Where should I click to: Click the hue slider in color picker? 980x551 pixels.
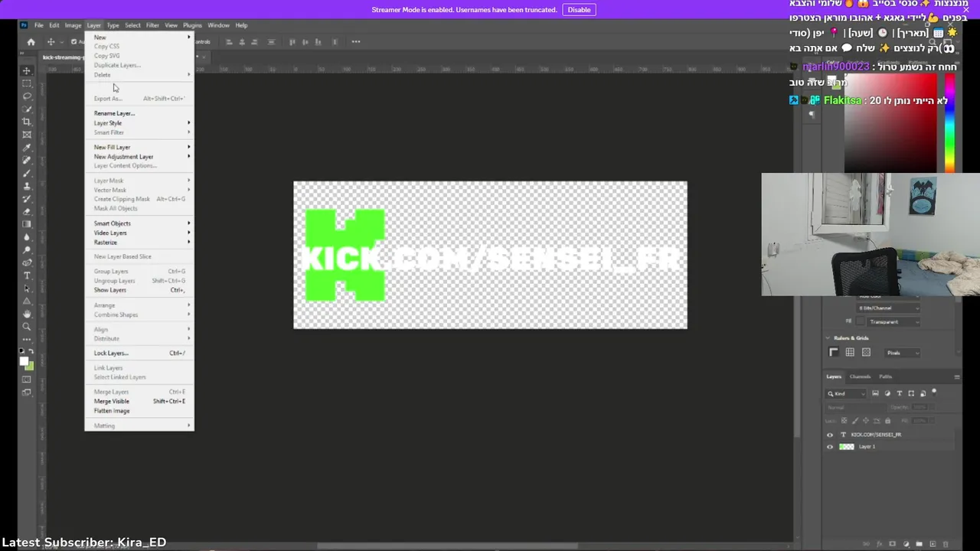coord(949,122)
